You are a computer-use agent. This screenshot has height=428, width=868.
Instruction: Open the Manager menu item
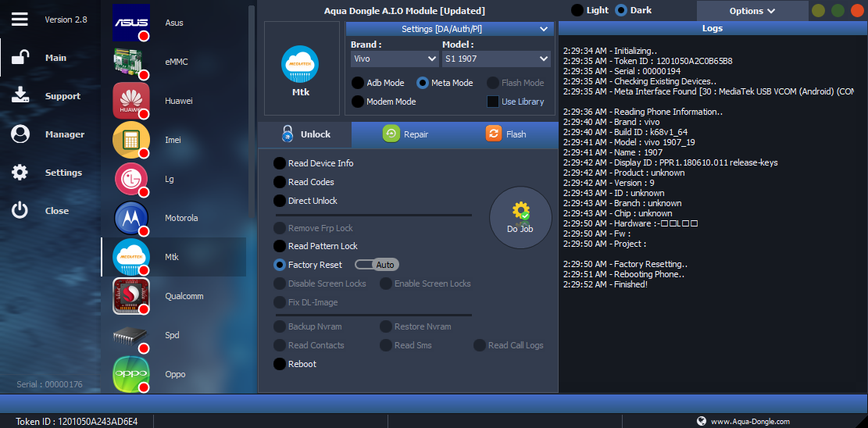[x=65, y=134]
